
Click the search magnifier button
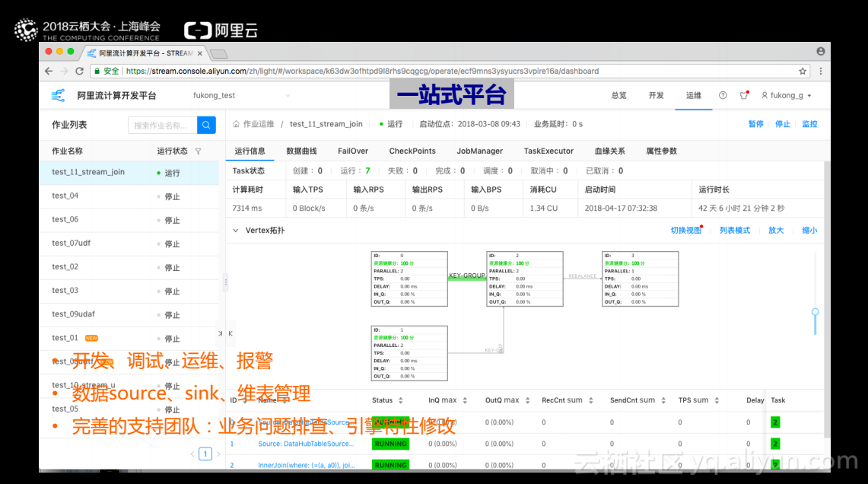coord(206,125)
